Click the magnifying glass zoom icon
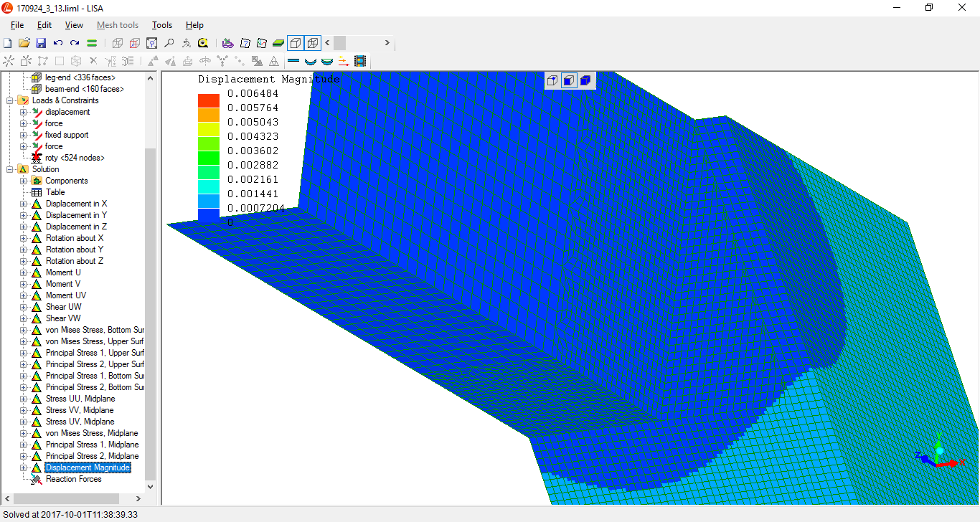Image resolution: width=980 pixels, height=522 pixels. click(169, 43)
